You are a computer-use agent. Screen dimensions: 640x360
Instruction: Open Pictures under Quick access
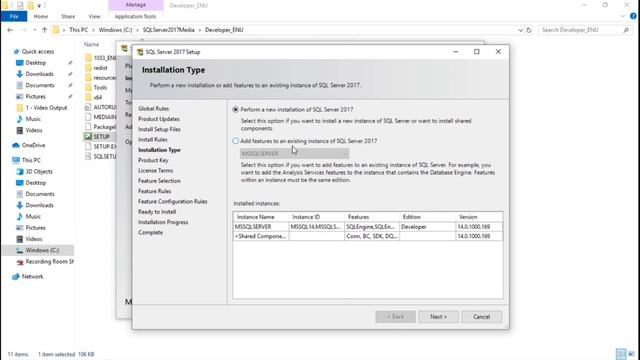coord(36,96)
